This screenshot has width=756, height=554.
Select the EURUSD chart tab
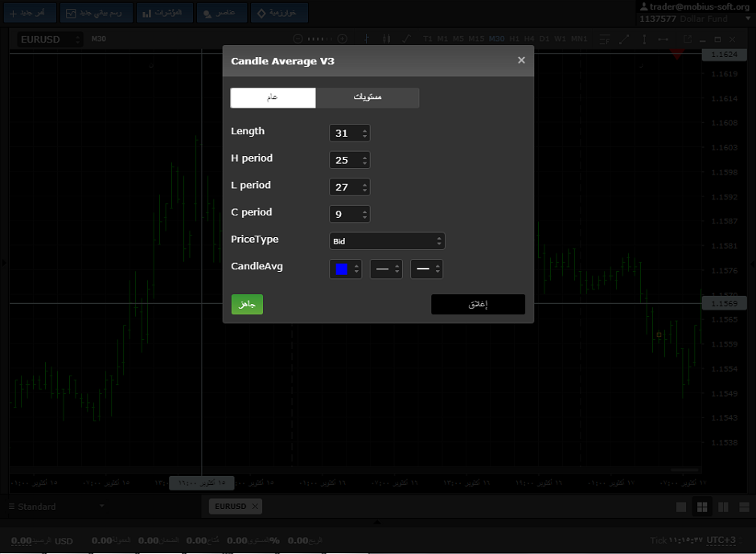tap(231, 507)
